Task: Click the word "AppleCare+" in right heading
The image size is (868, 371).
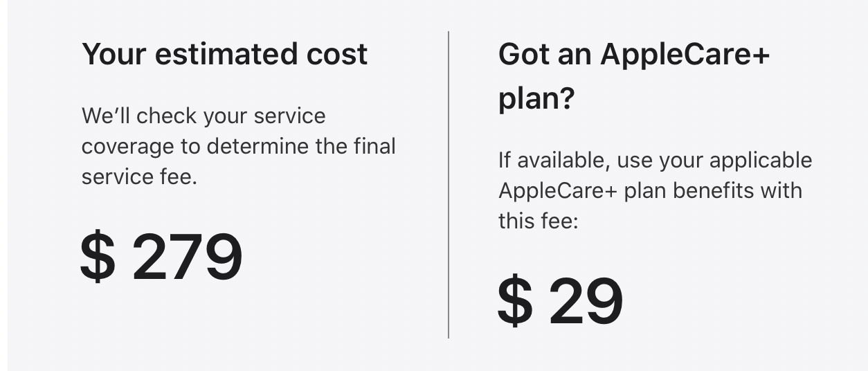Action: pyautogui.click(x=685, y=54)
